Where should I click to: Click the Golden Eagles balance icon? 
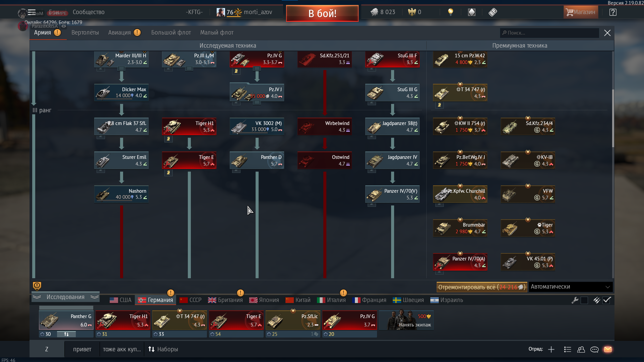coord(412,12)
